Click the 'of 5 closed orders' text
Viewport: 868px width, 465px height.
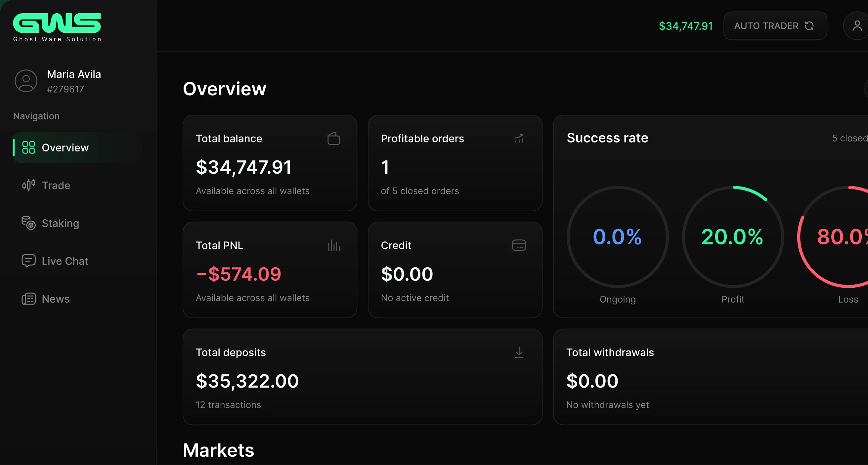(x=420, y=191)
